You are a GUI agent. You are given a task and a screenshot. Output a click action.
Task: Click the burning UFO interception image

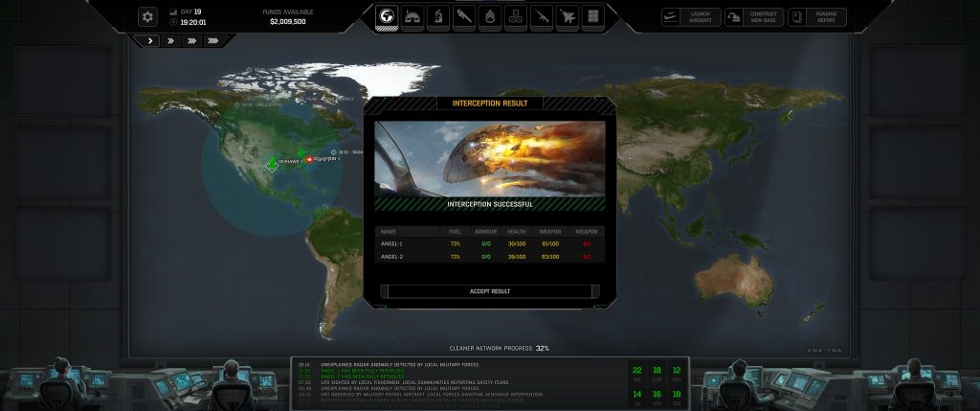[490, 159]
